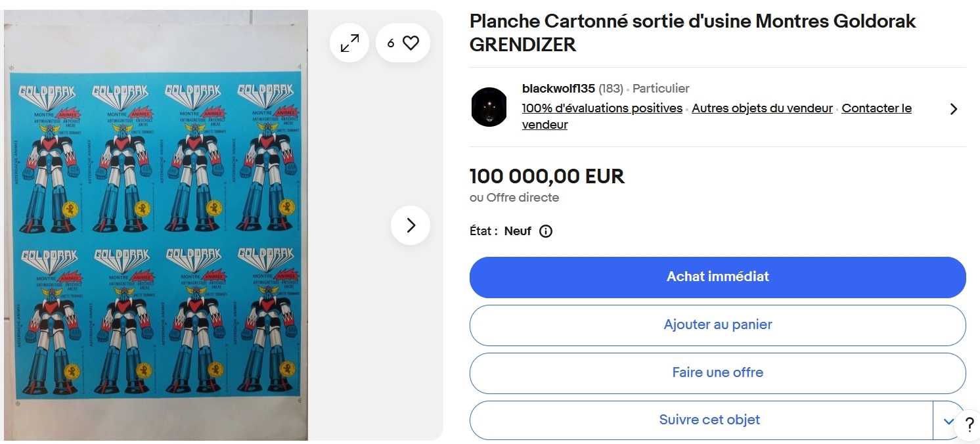Click Faire une offre button
This screenshot has height=444, width=980.
click(717, 372)
